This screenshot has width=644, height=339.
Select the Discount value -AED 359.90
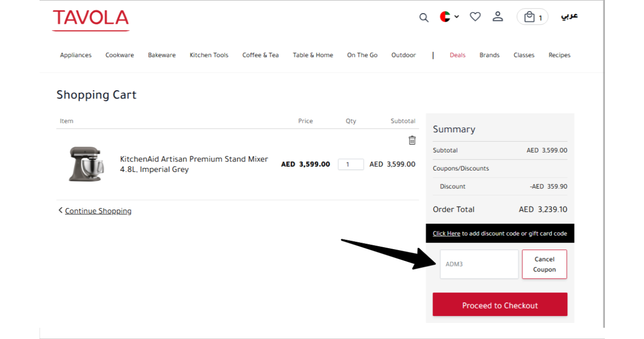(548, 186)
